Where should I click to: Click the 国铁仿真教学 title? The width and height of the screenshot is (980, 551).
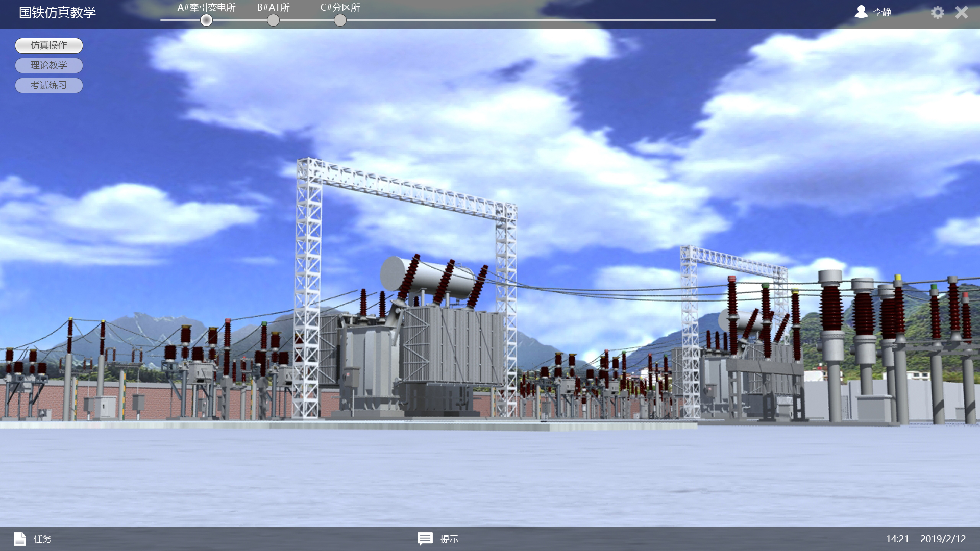(x=57, y=12)
